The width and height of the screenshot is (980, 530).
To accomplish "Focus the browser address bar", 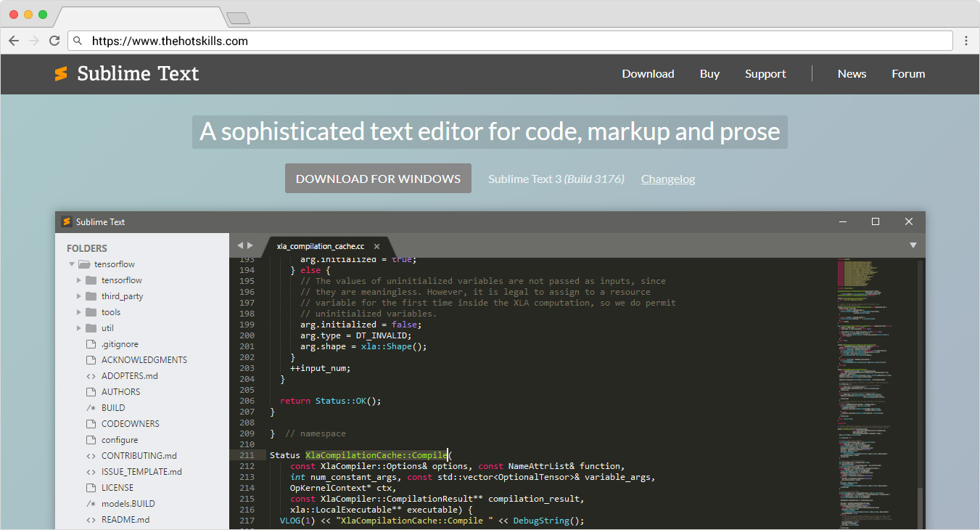I will coord(510,41).
